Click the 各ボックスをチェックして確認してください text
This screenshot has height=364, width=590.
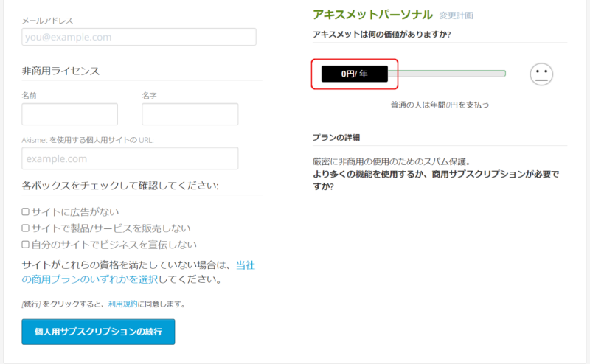[x=120, y=186]
